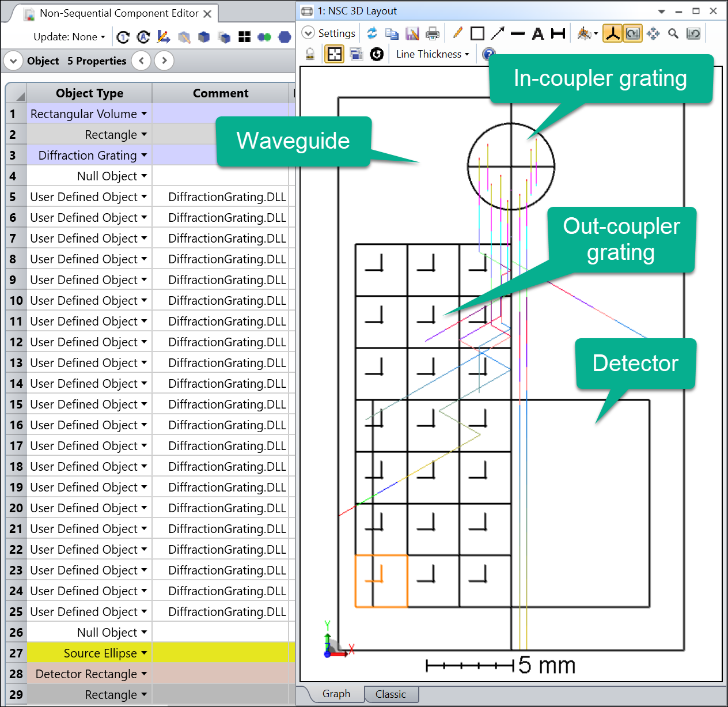The width and height of the screenshot is (728, 707).
Task: Click the magnifier zoom icon
Action: point(673,33)
